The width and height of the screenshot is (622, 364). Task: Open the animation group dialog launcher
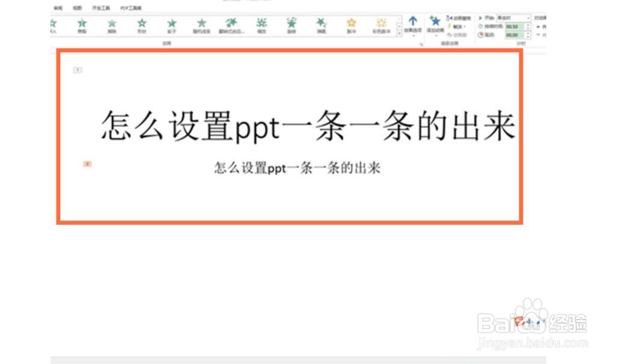(421, 44)
